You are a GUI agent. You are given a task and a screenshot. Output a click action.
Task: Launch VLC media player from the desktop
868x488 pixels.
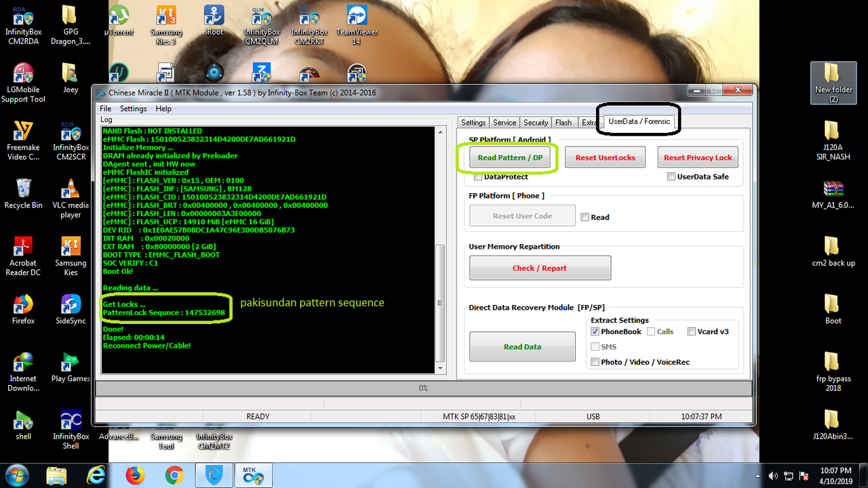[71, 199]
